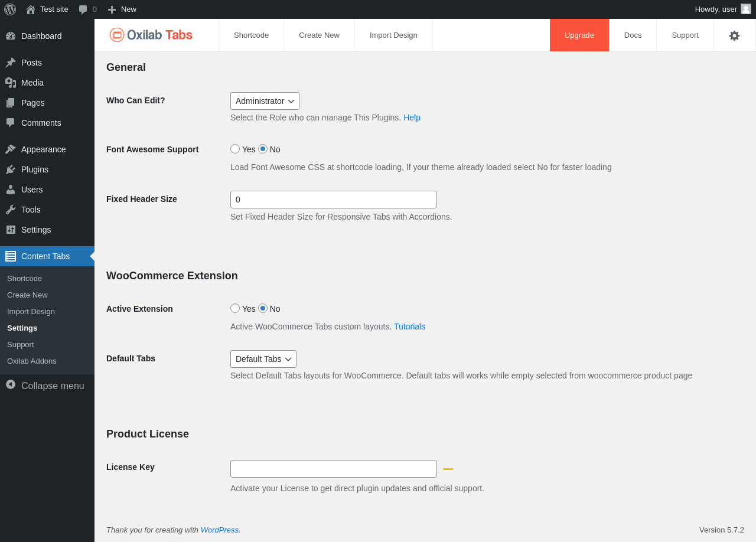The height and width of the screenshot is (542, 756).
Task: Open Create New in sidebar submenu
Action: (27, 295)
